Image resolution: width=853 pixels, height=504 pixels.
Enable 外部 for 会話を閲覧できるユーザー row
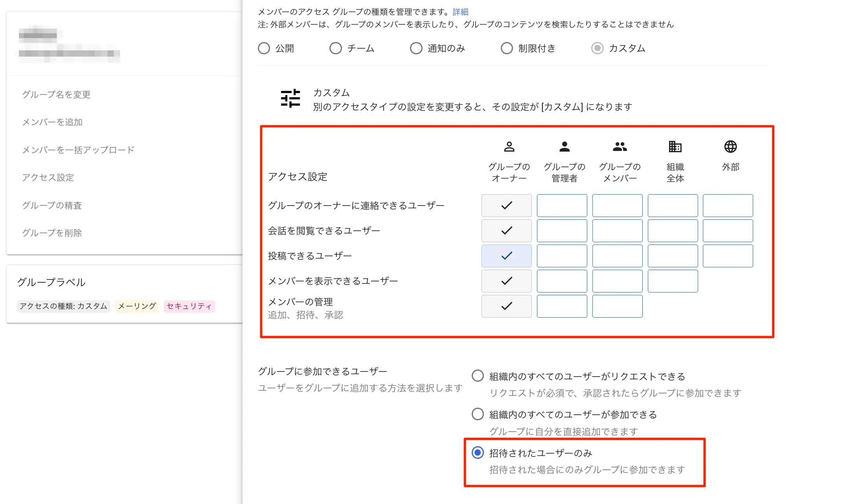point(728,231)
